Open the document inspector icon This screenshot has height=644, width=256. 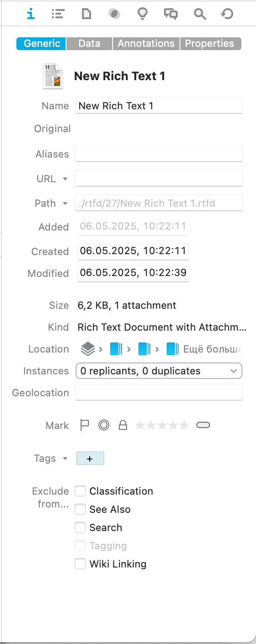point(86,14)
